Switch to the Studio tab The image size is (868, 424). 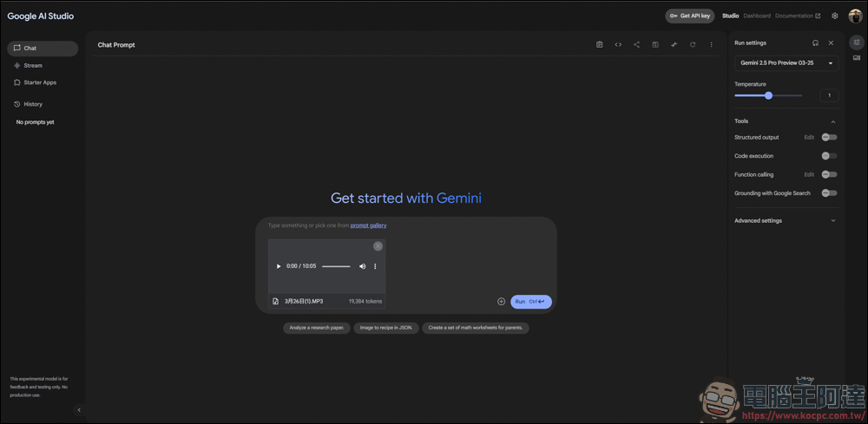pyautogui.click(x=730, y=16)
